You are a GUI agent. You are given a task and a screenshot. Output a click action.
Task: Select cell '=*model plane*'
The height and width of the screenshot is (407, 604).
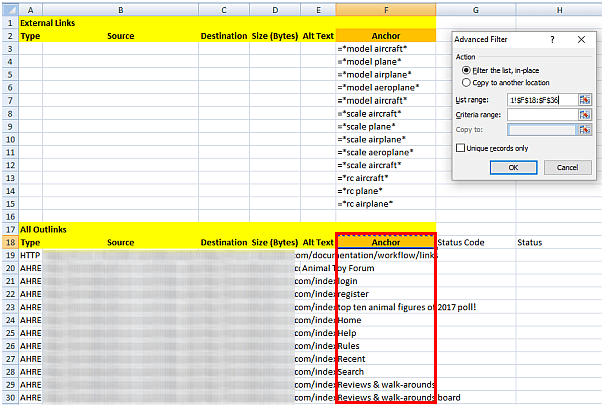tap(386, 62)
